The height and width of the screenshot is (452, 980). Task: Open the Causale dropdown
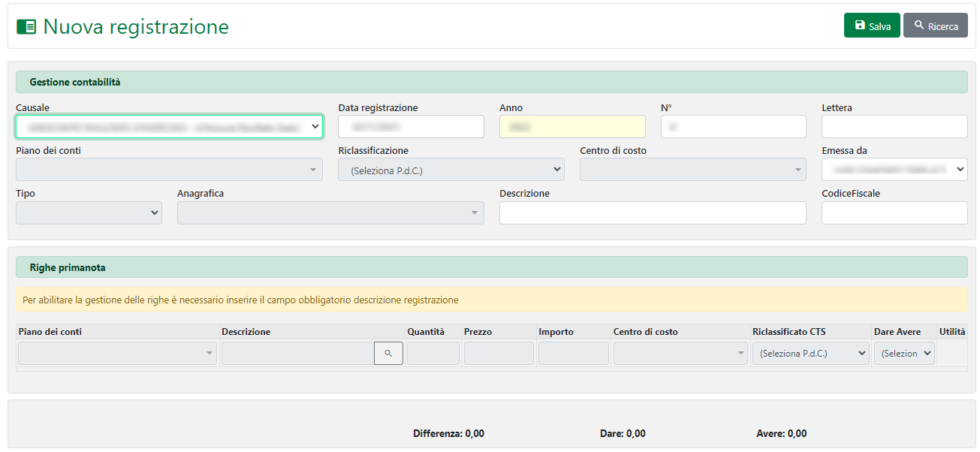point(170,127)
